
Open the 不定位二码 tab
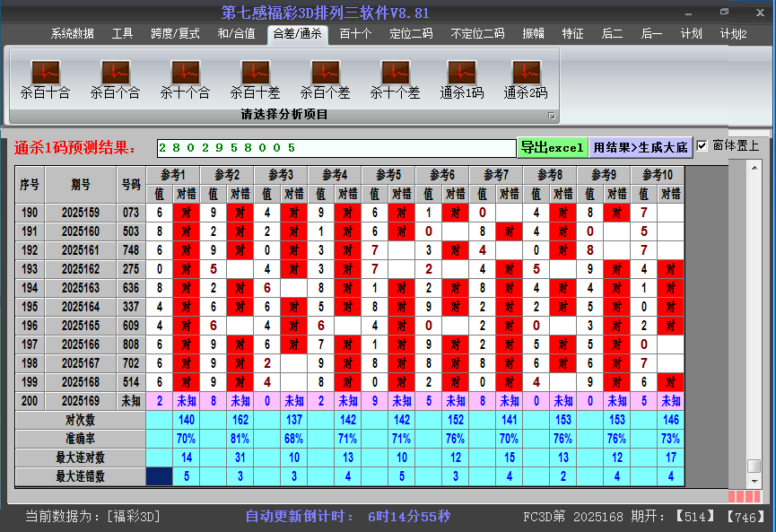pyautogui.click(x=477, y=34)
